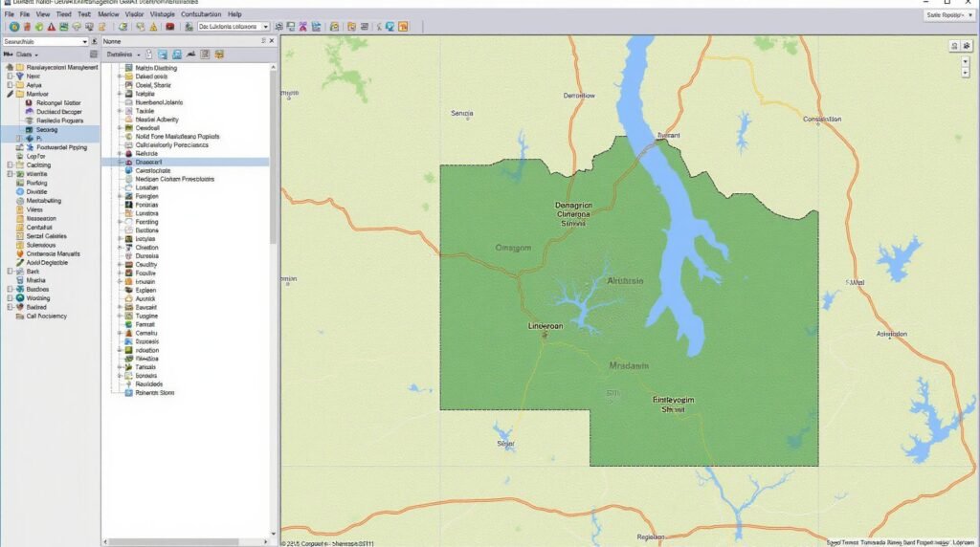Select the Dnaeearil list row
This screenshot has width=980, height=547.
[186, 163]
